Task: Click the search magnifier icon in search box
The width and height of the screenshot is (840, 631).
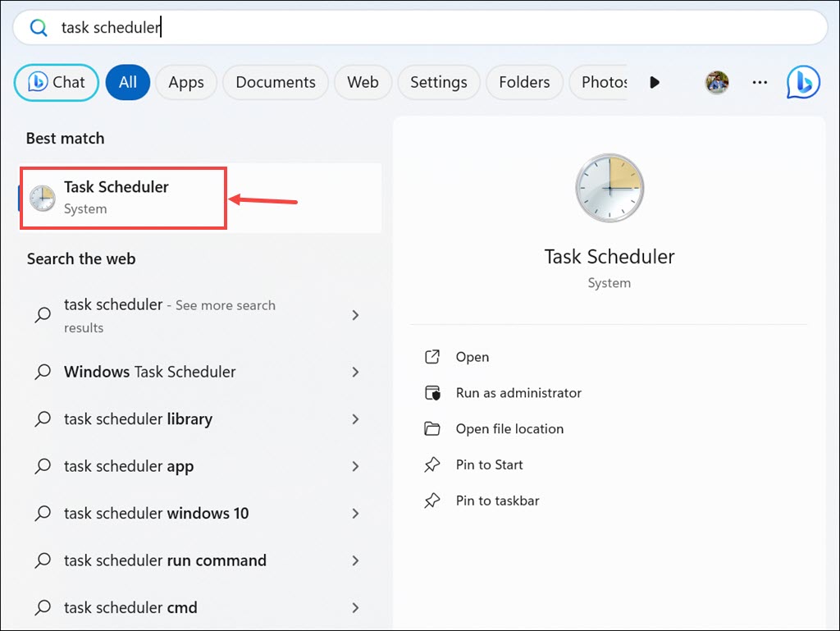Action: pos(39,28)
